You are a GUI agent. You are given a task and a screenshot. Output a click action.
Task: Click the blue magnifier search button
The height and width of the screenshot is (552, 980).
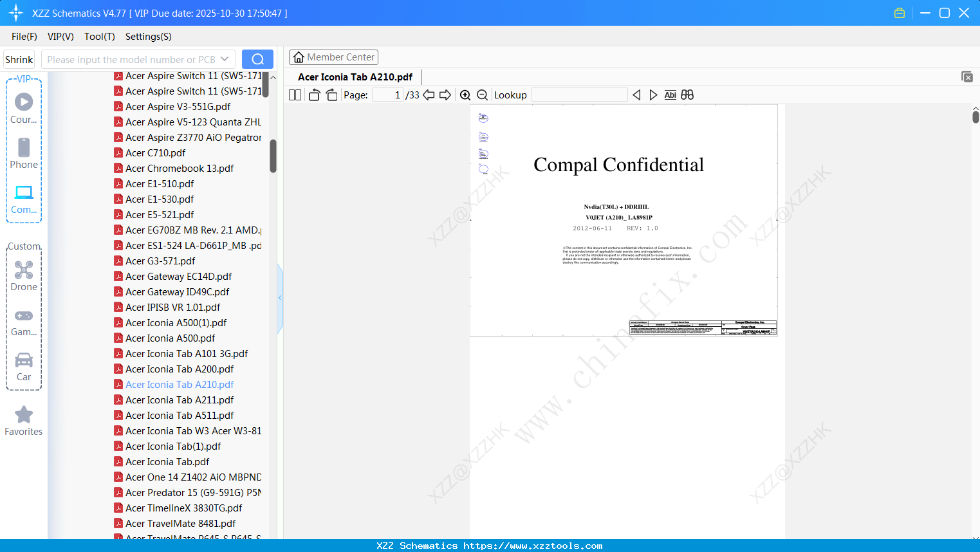[257, 59]
